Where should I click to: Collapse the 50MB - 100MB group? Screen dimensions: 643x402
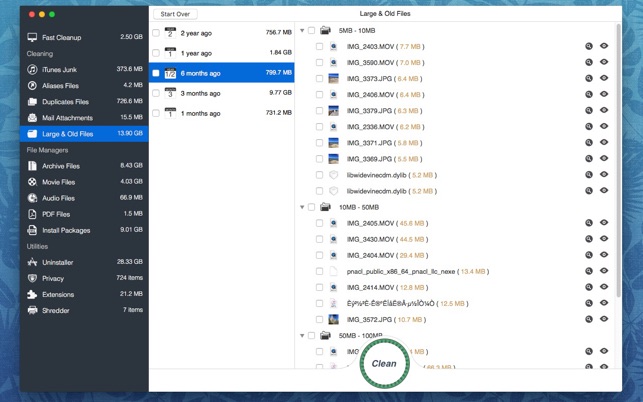tap(302, 336)
